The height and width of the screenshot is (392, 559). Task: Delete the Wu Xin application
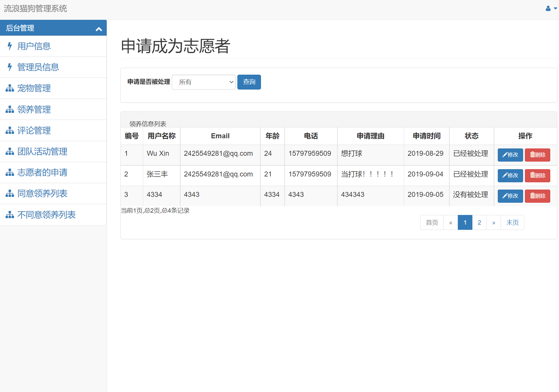click(537, 155)
